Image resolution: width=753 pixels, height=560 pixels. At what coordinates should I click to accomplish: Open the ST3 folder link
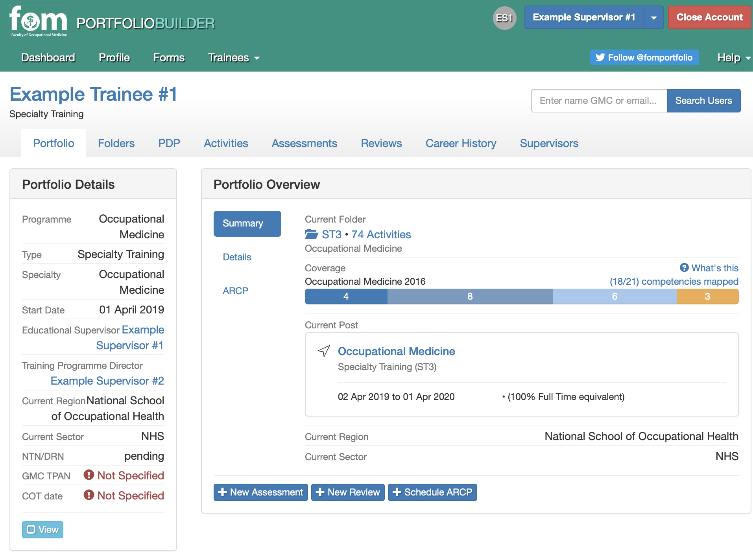[332, 234]
